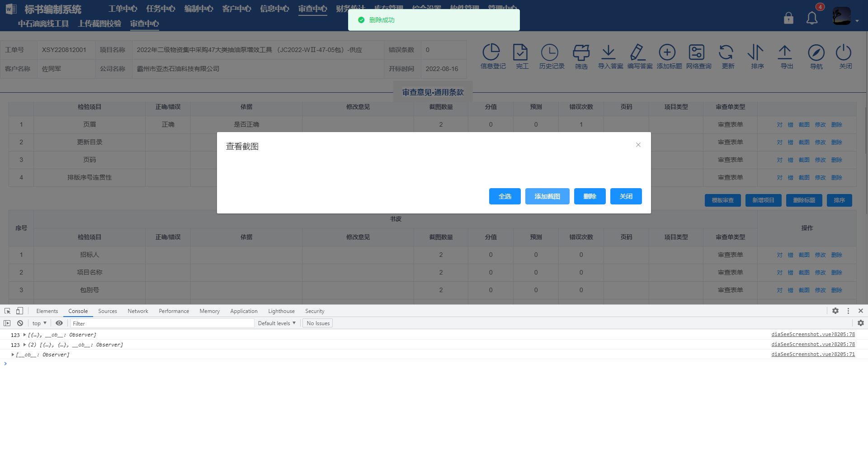This screenshot has width=868, height=469.
Task: Select the 中石油离线工具 submenu
Action: click(43, 24)
